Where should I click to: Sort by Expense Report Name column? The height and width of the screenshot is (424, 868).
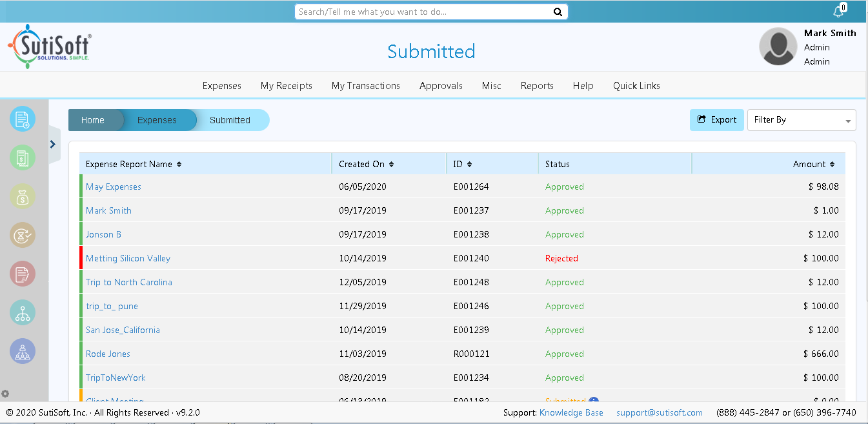pos(179,165)
